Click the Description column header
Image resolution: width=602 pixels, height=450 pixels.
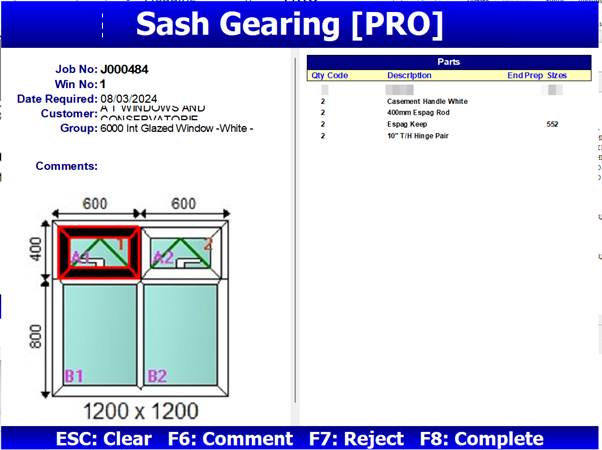click(x=409, y=76)
